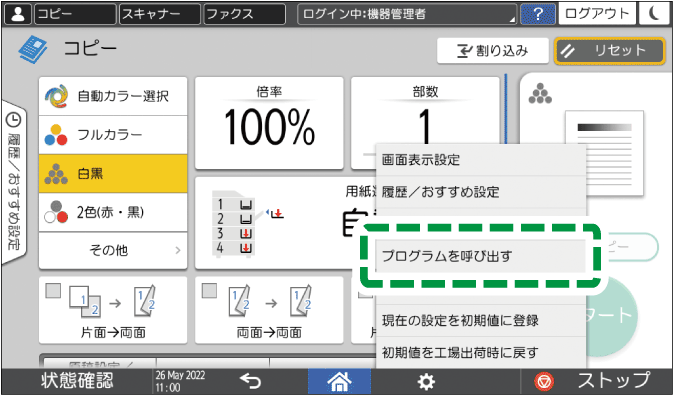This screenshot has width=676, height=396.
Task: Toggle the 両面→両面 checkbox
Action: (210, 291)
